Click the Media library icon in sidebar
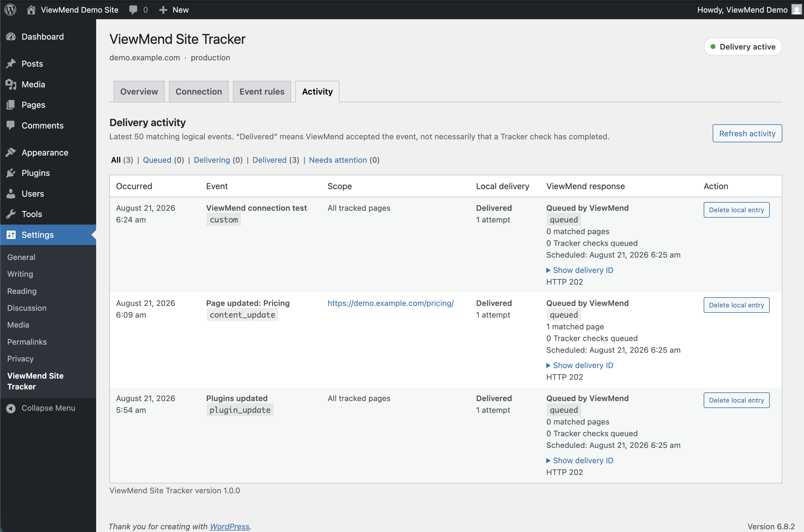804x532 pixels. tap(11, 84)
